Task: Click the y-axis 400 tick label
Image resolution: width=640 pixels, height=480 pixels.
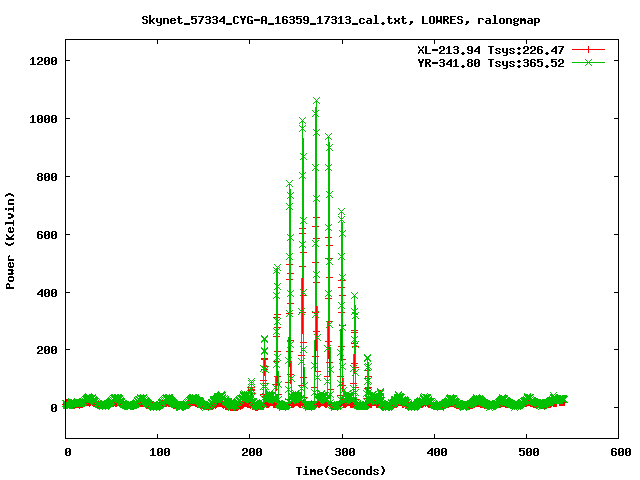Action: 47,293
